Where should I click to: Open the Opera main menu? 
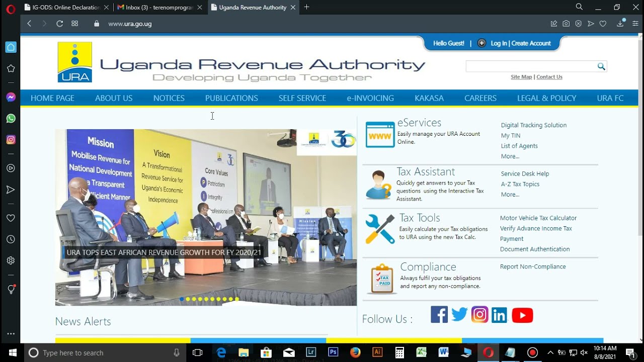click(10, 8)
